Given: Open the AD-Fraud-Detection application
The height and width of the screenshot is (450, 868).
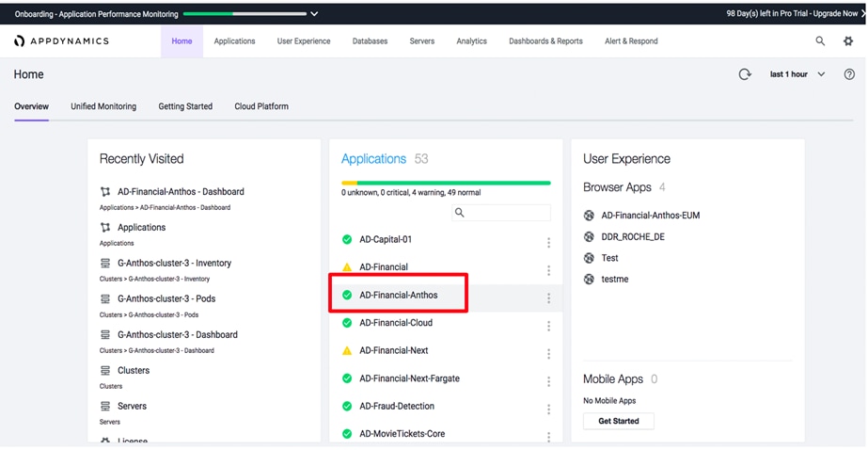Looking at the screenshot, I should [x=397, y=406].
